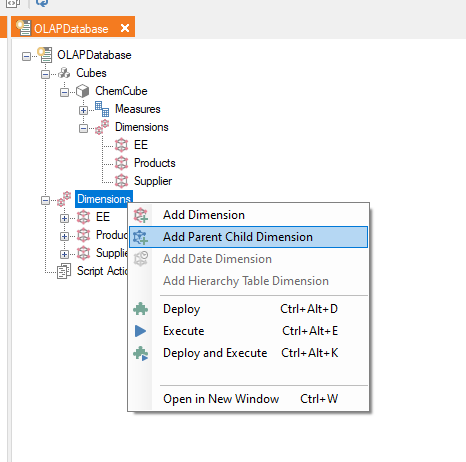Switch to the OLAPDatabase tab
The height and width of the screenshot is (462, 466).
point(71,29)
